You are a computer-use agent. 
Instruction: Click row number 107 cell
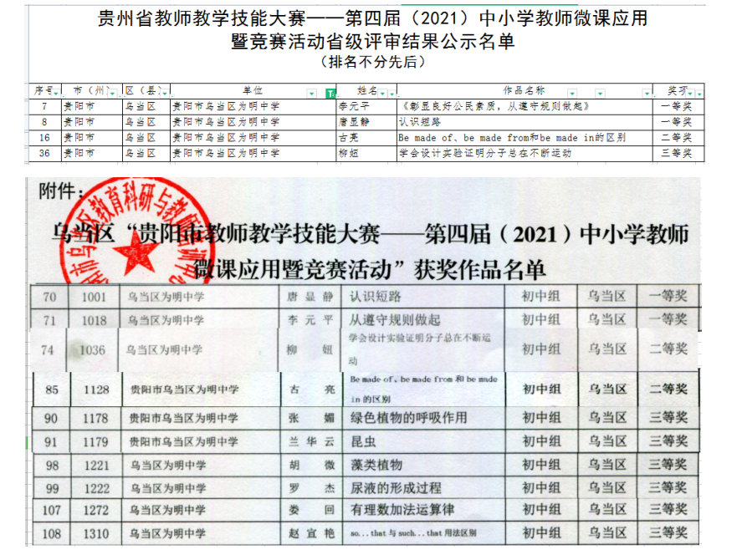coord(52,511)
